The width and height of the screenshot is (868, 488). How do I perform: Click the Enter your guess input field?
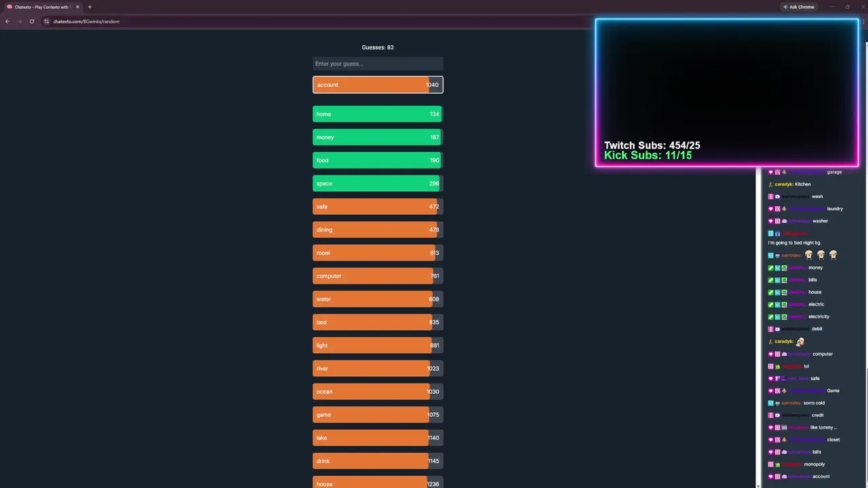[x=378, y=64]
